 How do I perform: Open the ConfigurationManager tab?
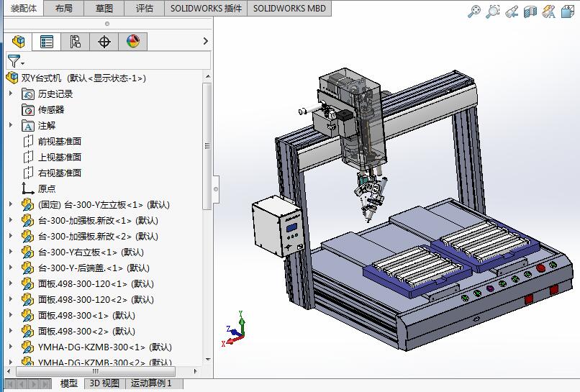pos(75,42)
